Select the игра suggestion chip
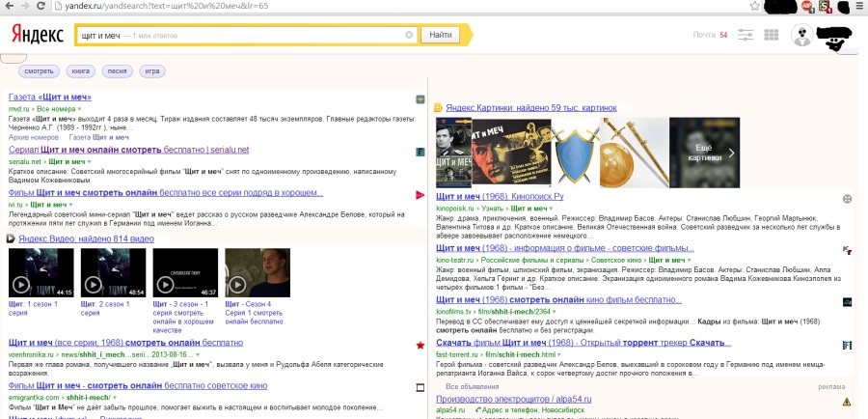 pos(152,71)
